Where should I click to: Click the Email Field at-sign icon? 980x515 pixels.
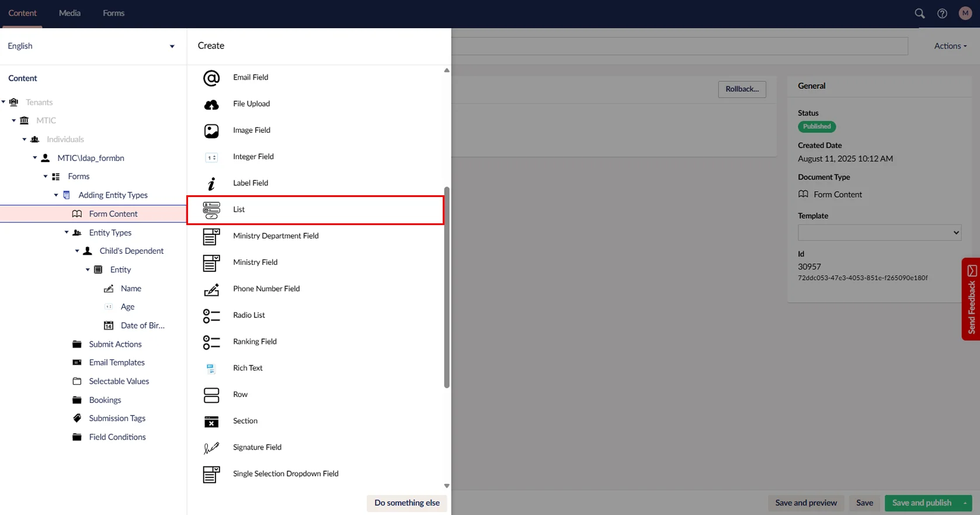211,78
